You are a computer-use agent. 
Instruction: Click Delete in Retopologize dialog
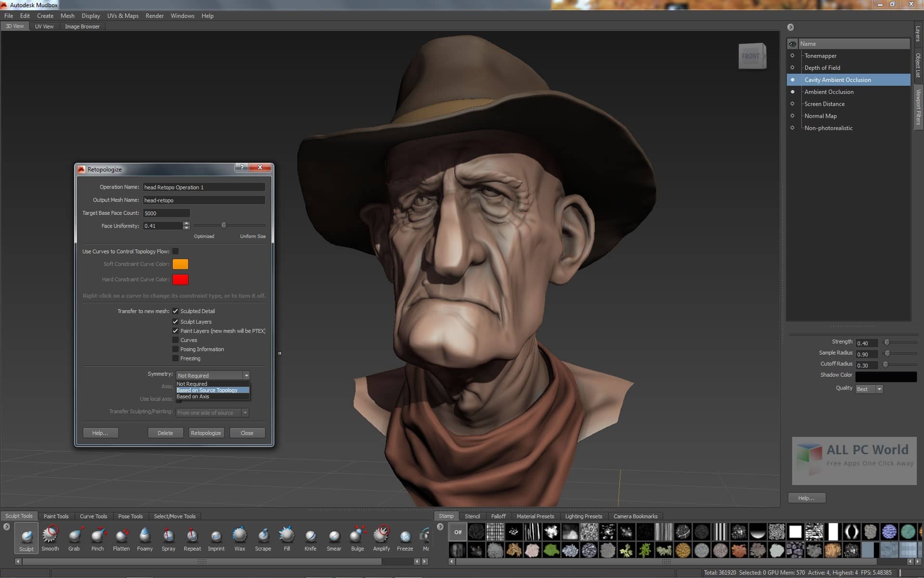165,433
